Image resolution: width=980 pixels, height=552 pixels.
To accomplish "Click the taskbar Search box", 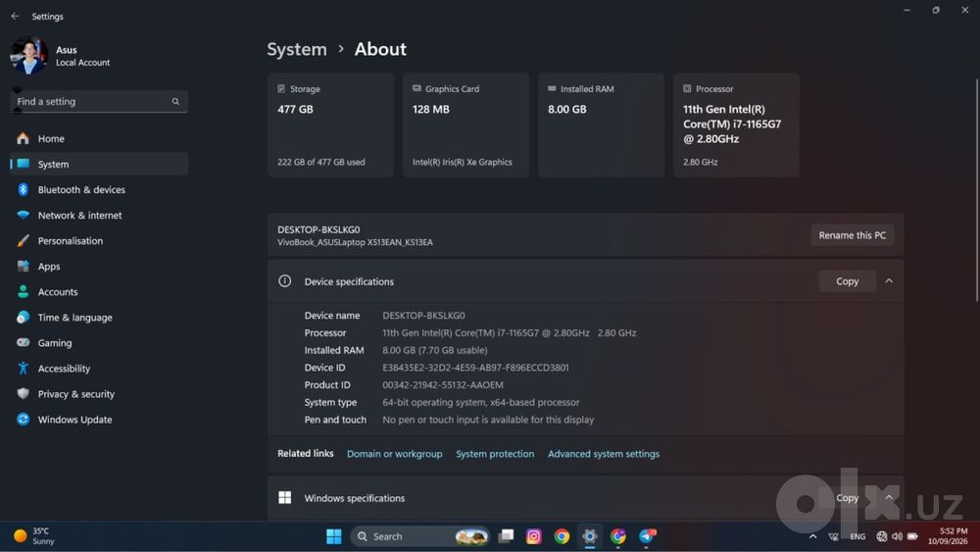I will pyautogui.click(x=420, y=536).
